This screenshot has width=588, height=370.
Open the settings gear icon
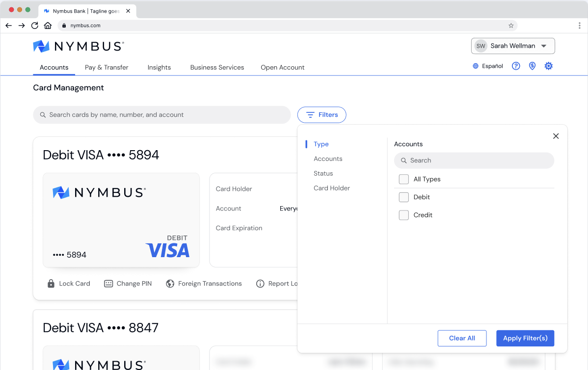point(548,66)
